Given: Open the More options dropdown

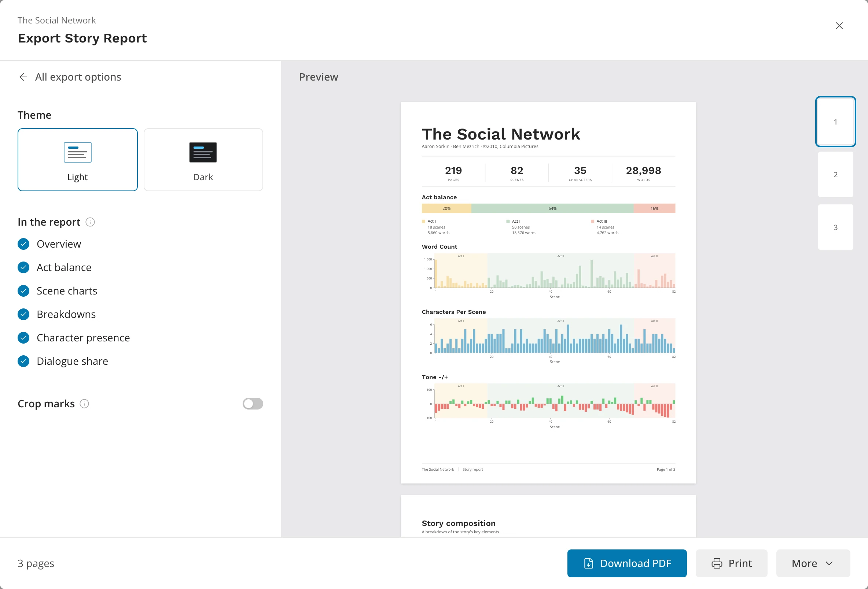Looking at the screenshot, I should (813, 563).
